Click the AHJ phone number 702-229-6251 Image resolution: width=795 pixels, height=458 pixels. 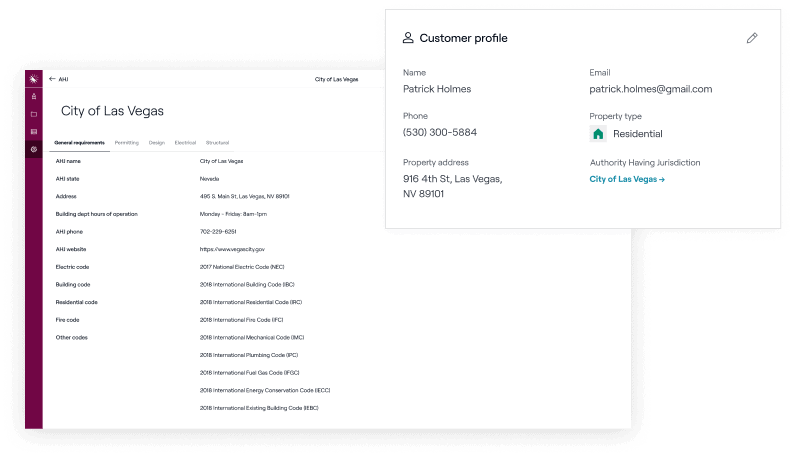pyautogui.click(x=218, y=231)
